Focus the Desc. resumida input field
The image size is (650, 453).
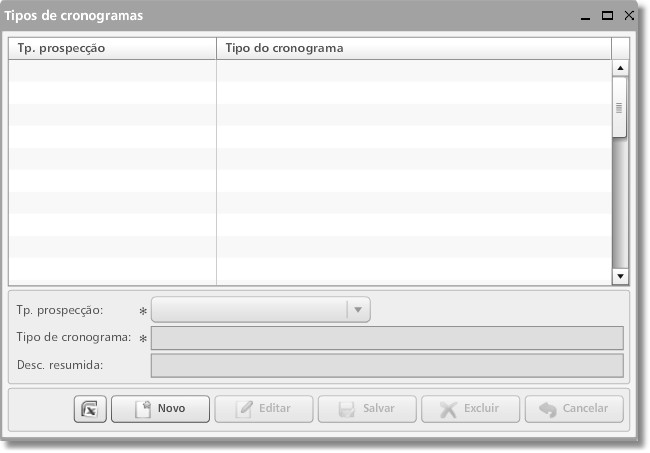(x=387, y=365)
